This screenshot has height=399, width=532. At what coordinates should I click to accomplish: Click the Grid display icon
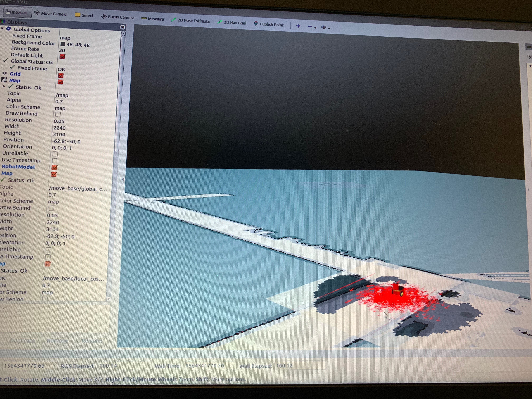point(5,73)
